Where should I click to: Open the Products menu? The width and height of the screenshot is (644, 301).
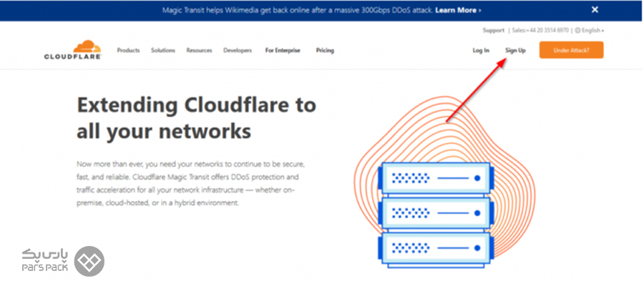pos(128,50)
